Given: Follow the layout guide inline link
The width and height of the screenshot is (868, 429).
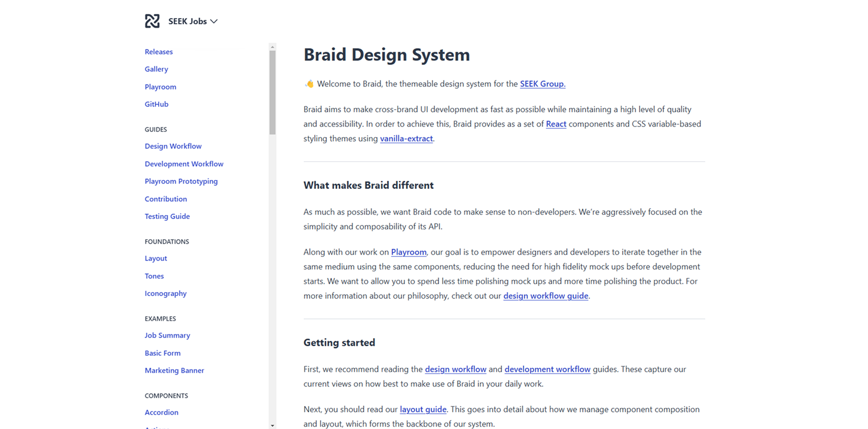Looking at the screenshot, I should pyautogui.click(x=423, y=409).
